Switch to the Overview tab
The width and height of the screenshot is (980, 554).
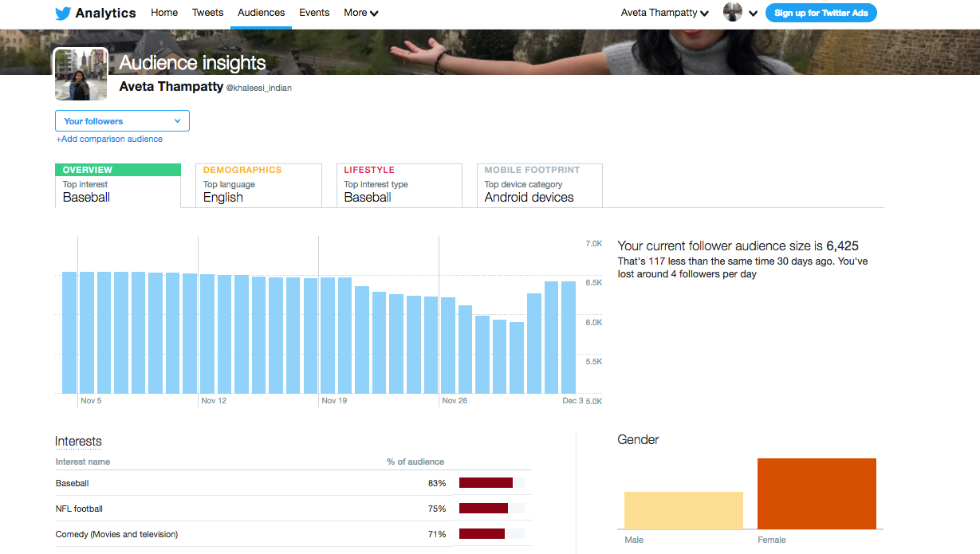pos(118,186)
